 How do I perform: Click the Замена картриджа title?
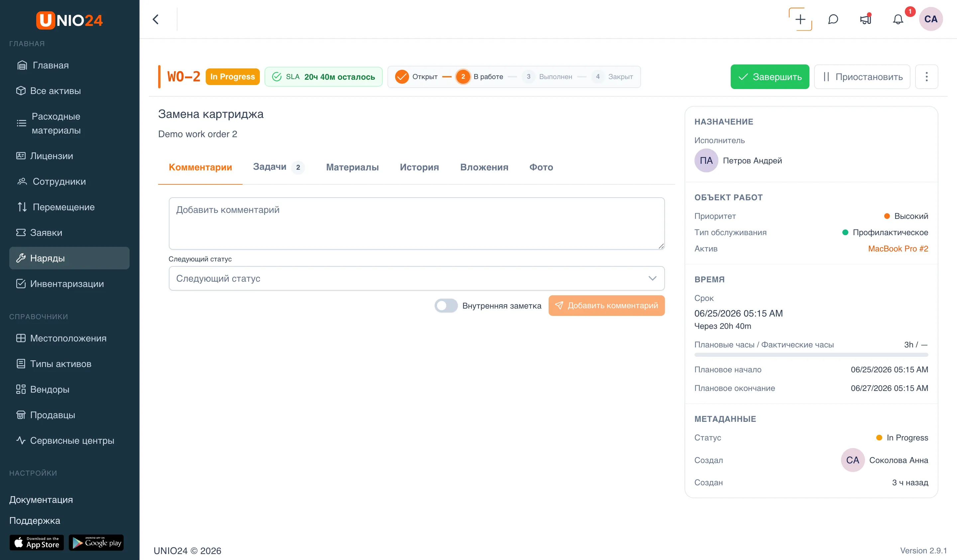pos(211,114)
